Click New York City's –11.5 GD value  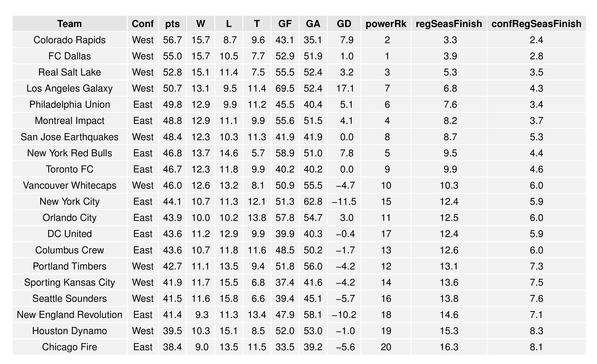(x=344, y=201)
